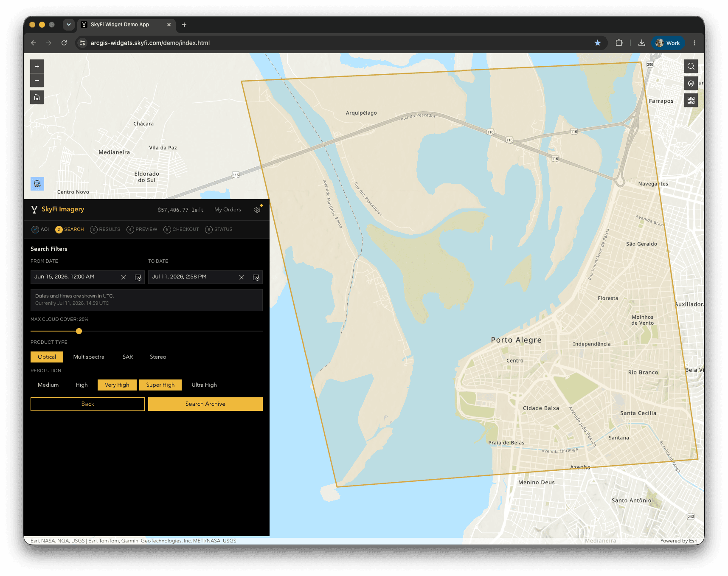View site information icon in address bar
This screenshot has width=728, height=576.
(x=83, y=43)
